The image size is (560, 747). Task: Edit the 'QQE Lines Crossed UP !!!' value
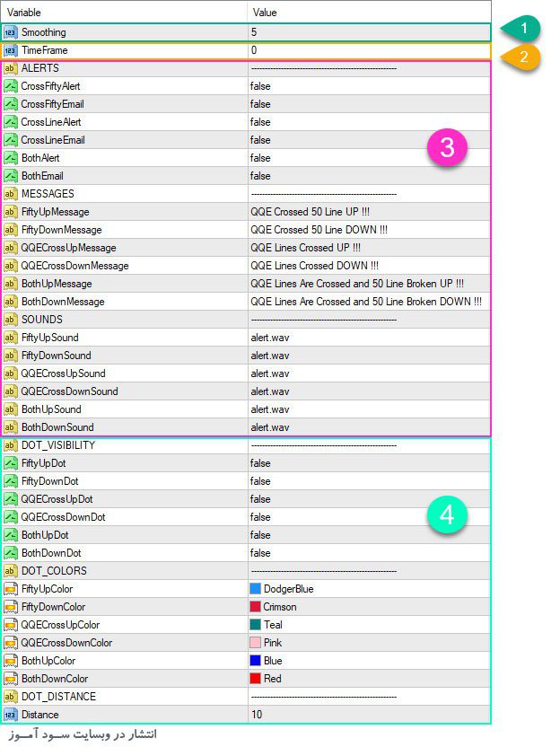[306, 248]
